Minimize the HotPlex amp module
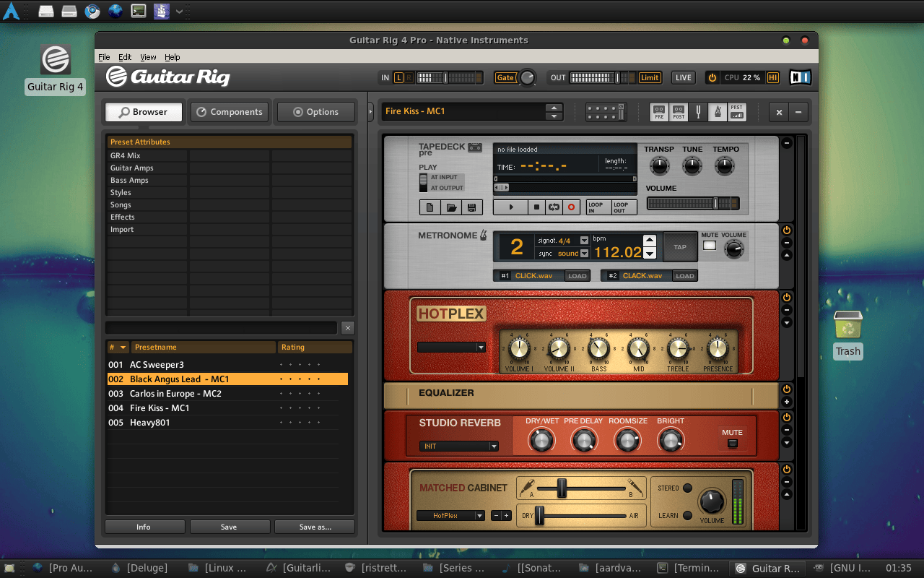The image size is (924, 578). click(x=787, y=309)
